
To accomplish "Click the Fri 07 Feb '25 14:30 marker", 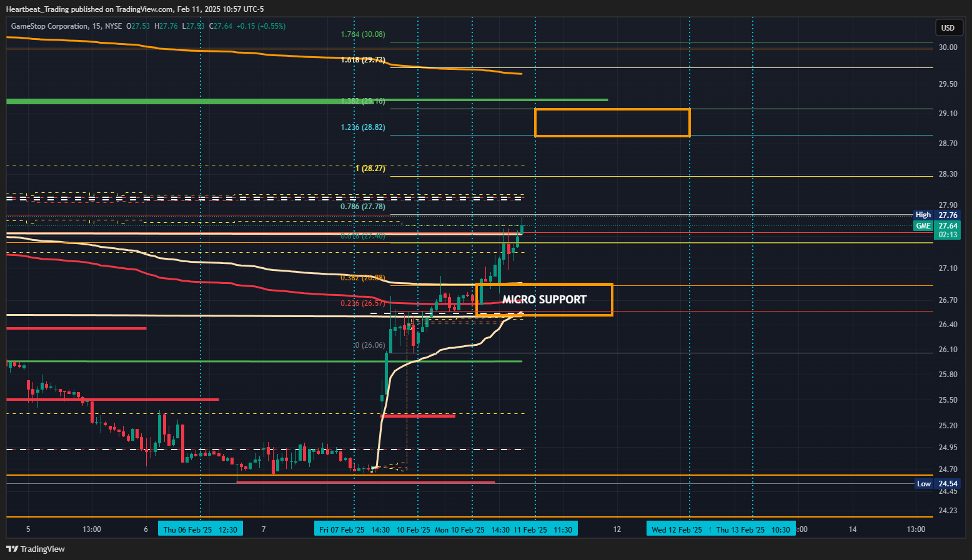I will pos(354,529).
